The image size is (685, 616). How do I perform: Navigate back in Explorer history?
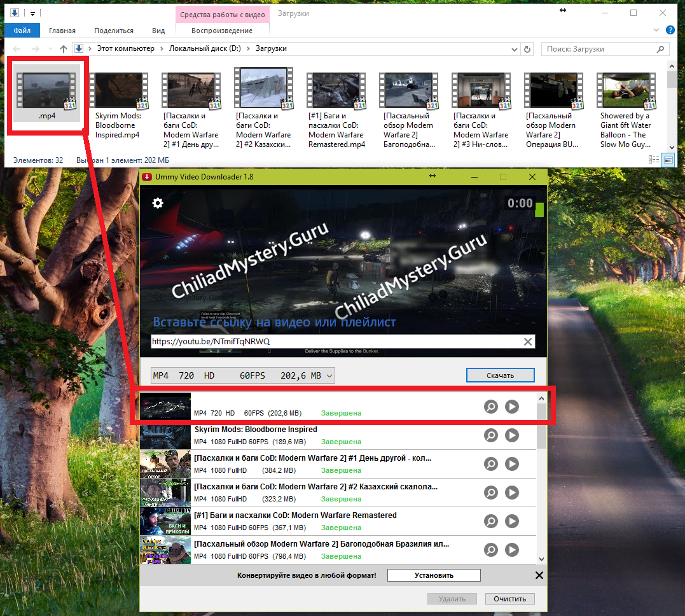point(17,48)
